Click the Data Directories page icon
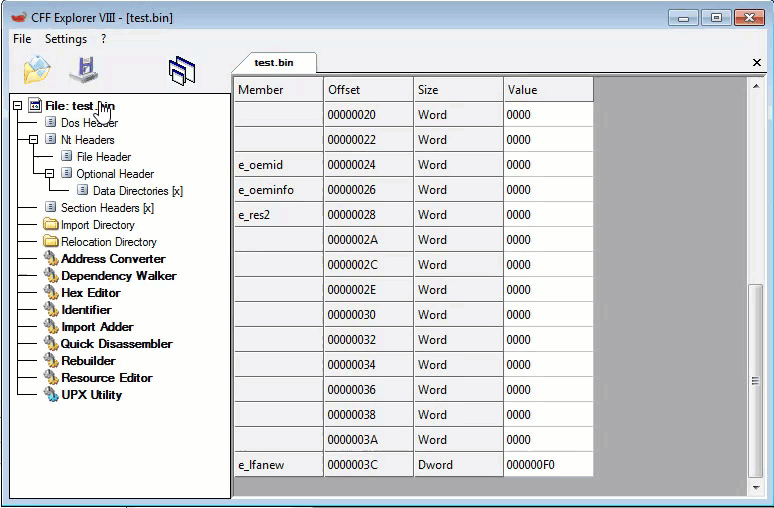The image size is (774, 508). [82, 190]
